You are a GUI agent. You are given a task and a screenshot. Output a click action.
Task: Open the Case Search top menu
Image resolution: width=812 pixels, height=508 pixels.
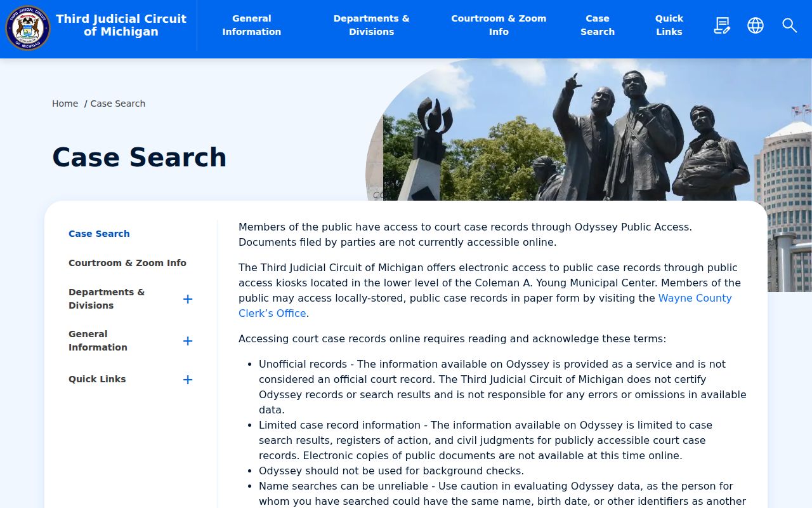coord(598,25)
